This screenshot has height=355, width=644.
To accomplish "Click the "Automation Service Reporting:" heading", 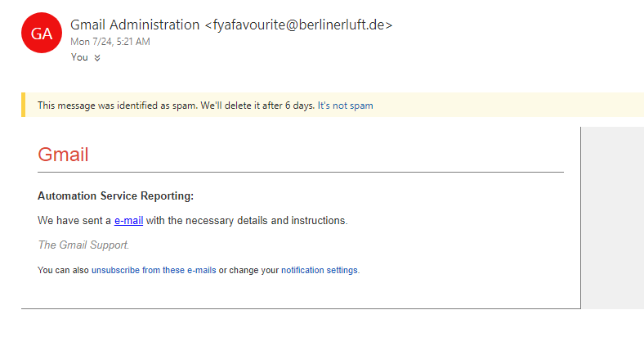I will click(x=115, y=195).
